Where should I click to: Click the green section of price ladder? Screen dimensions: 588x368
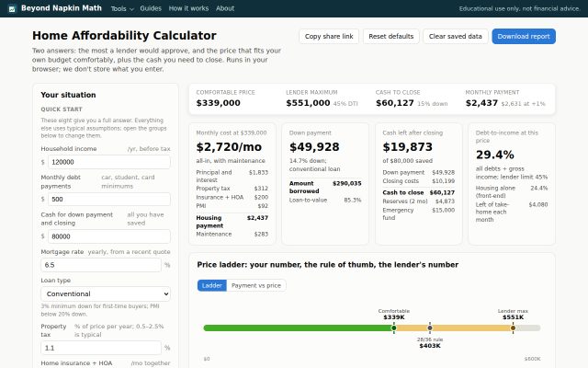(x=298, y=328)
